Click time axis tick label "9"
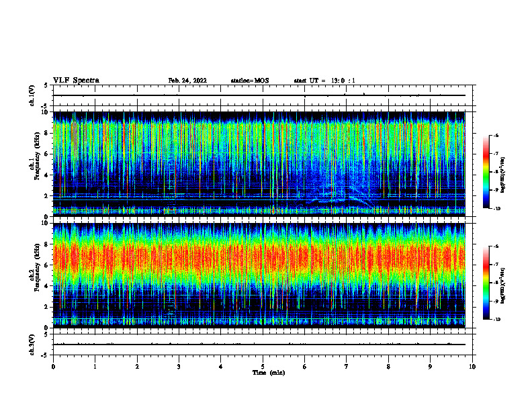The width and height of the screenshot is (532, 411). point(430,367)
